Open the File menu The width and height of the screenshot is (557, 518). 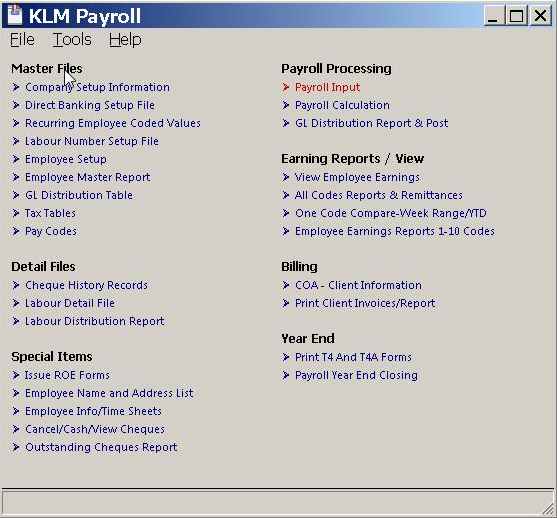pos(22,39)
